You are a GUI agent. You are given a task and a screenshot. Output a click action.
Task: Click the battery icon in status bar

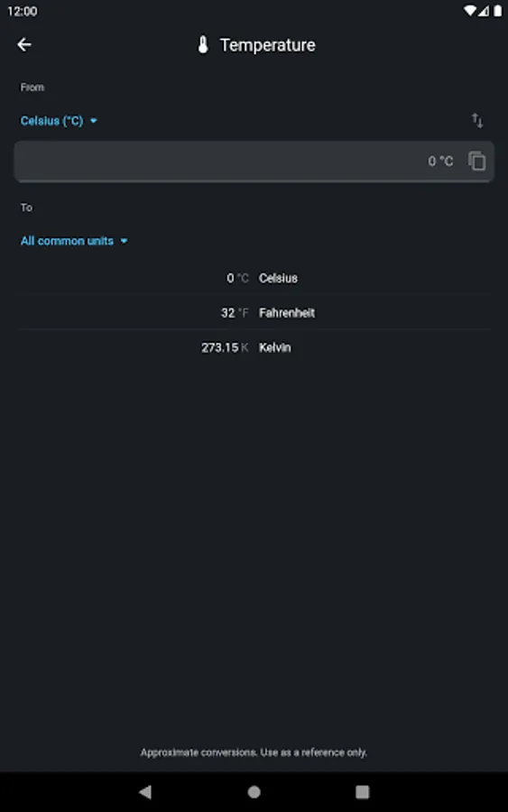click(x=498, y=11)
